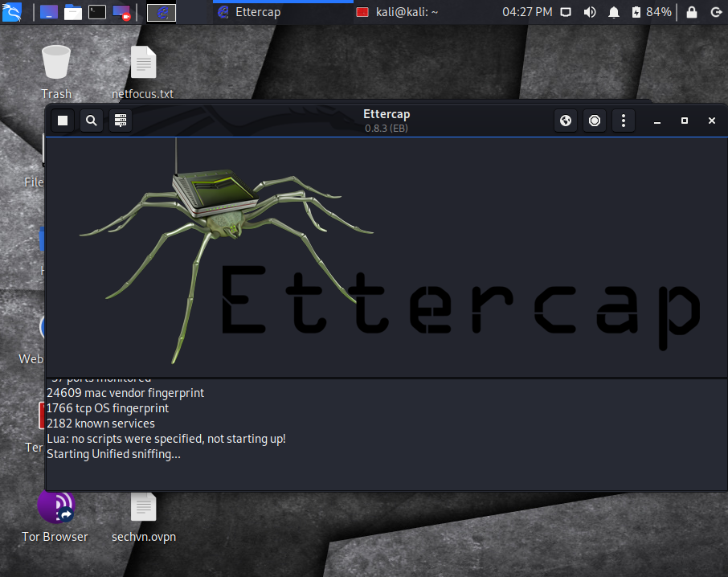
Task: Select the sechvn.ovpn desktop file
Action: (144, 516)
